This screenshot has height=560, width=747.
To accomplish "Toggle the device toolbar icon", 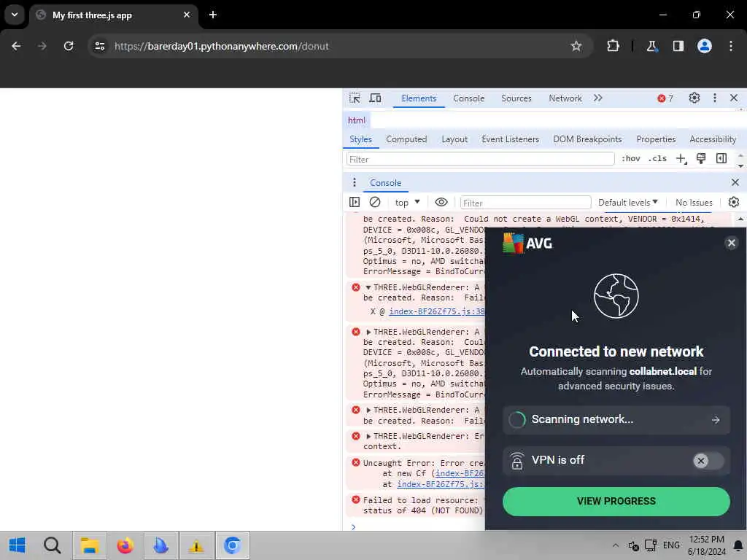I will pyautogui.click(x=376, y=98).
